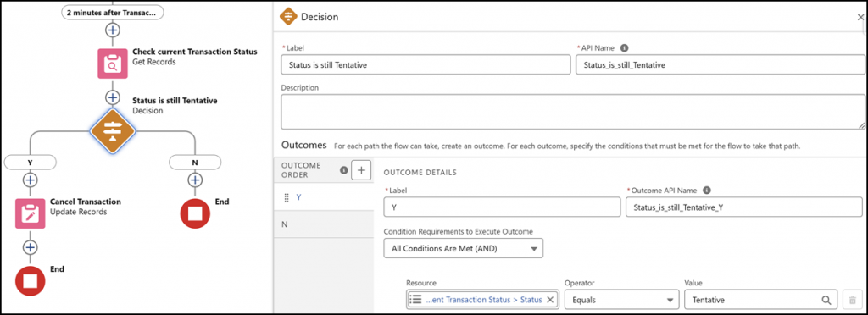Select the Status is still Tentative decision diamond

[x=113, y=130]
